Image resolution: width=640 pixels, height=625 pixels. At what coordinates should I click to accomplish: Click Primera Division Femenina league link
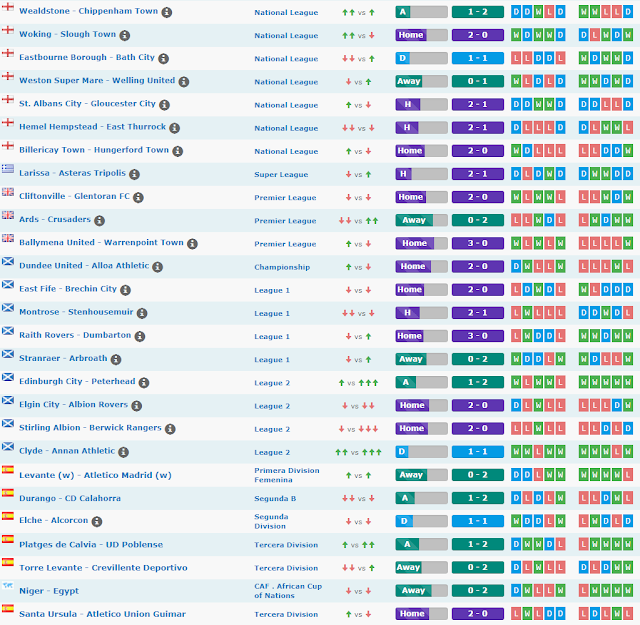tap(287, 475)
